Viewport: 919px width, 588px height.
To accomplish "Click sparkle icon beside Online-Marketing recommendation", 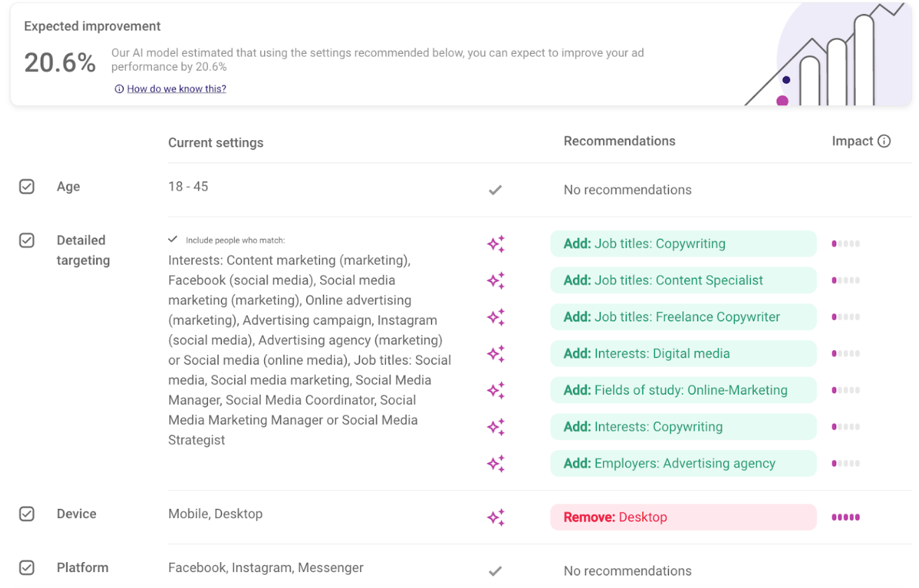I will (496, 391).
